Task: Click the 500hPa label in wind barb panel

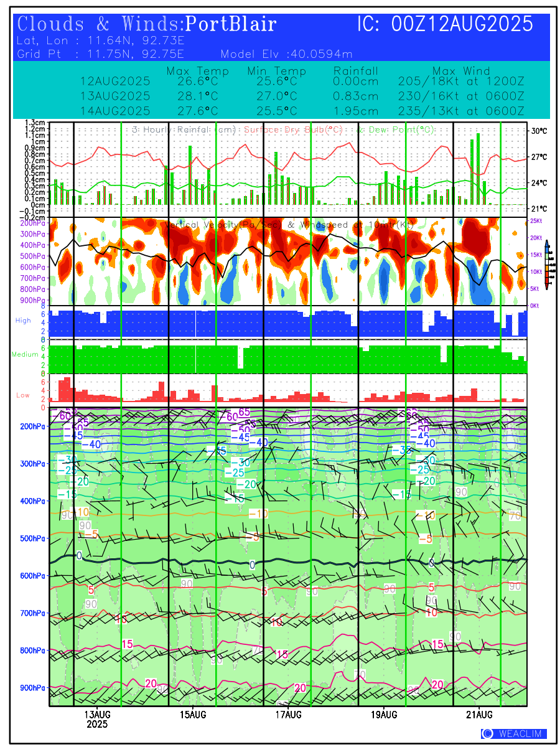Action: pos(32,538)
